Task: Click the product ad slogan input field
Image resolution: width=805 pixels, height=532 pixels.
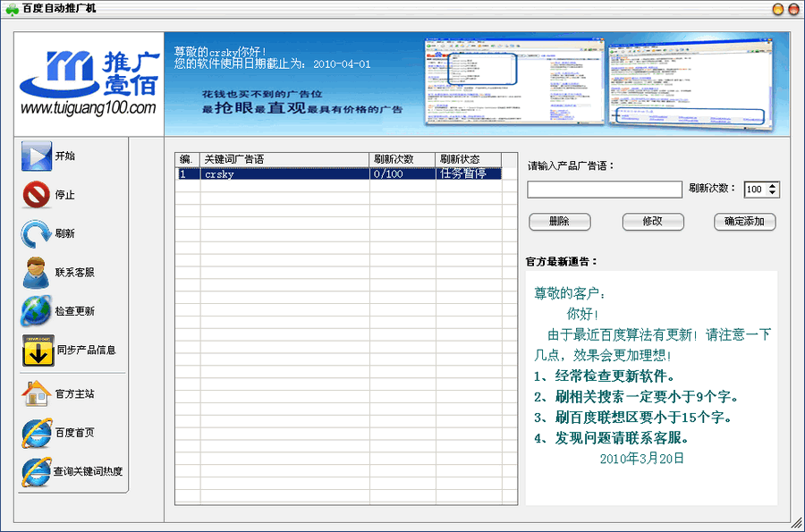Action: pyautogui.click(x=605, y=190)
